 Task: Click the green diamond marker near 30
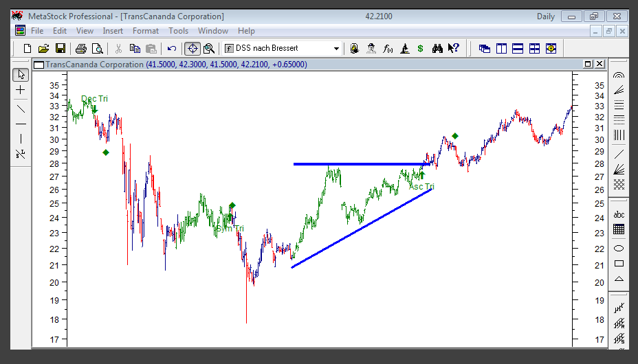(x=455, y=136)
